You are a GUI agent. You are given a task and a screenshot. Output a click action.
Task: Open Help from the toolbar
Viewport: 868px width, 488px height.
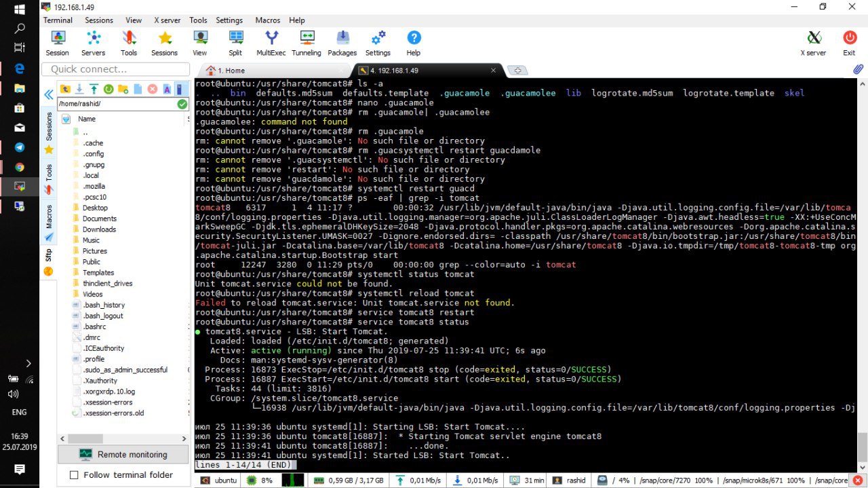pos(414,43)
